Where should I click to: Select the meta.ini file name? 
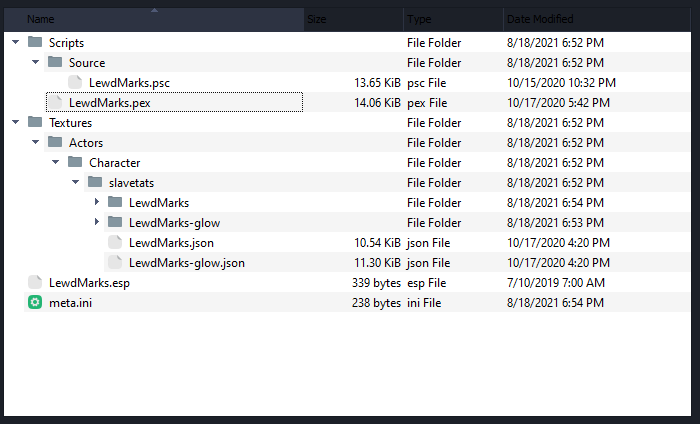coord(71,303)
